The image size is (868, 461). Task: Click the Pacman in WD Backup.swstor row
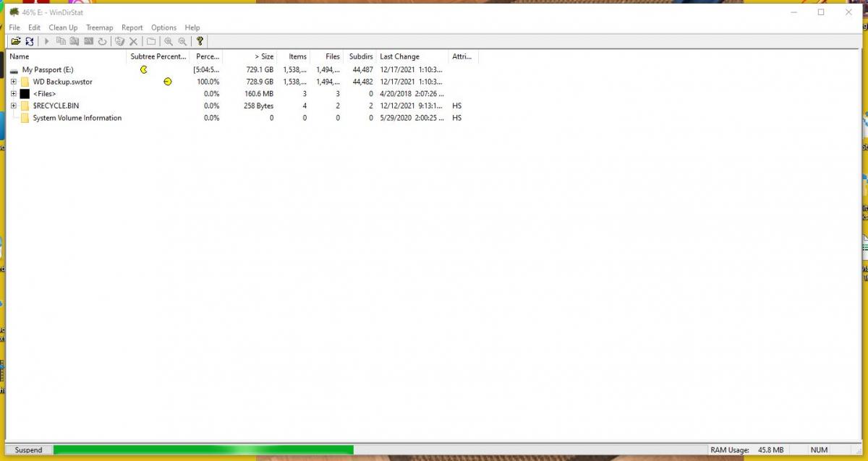click(x=168, y=82)
